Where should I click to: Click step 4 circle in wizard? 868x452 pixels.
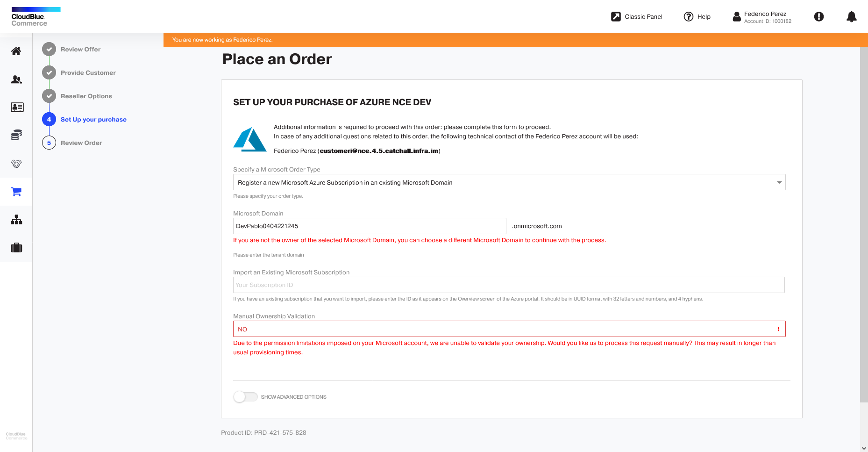click(49, 119)
